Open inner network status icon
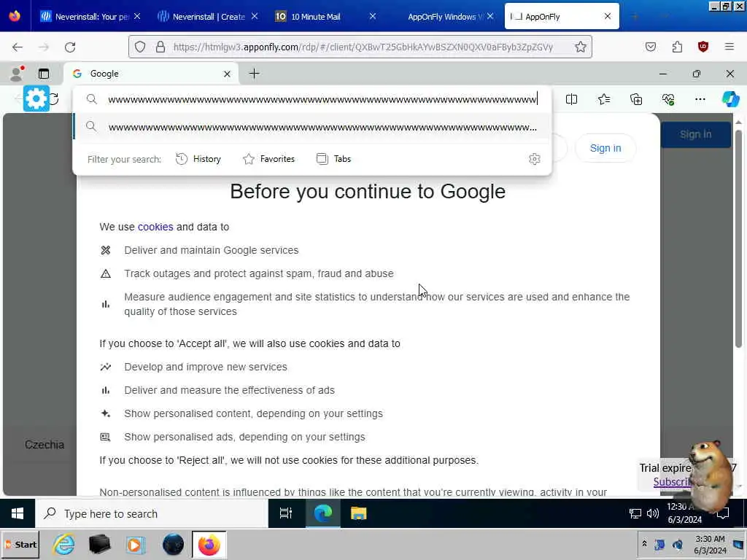747x560 pixels. [x=635, y=513]
